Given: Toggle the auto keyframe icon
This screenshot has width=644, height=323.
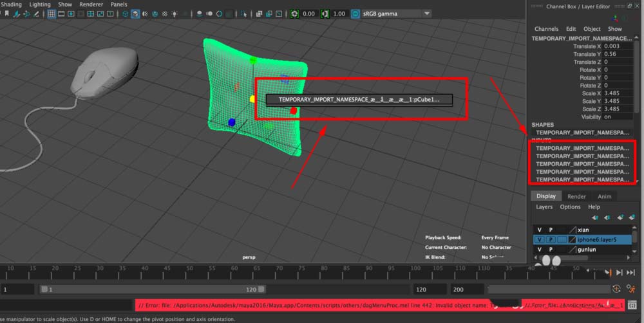Looking at the screenshot, I should point(616,289).
